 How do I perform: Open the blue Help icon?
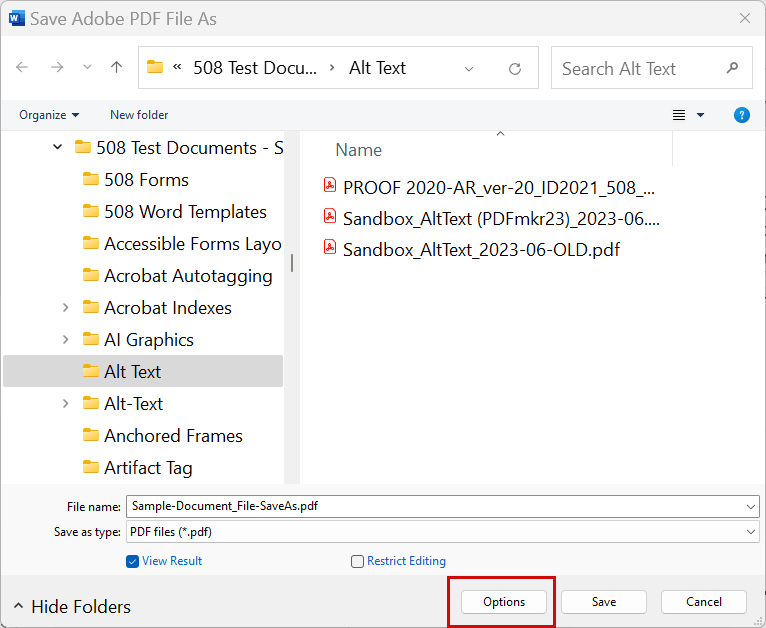point(742,115)
